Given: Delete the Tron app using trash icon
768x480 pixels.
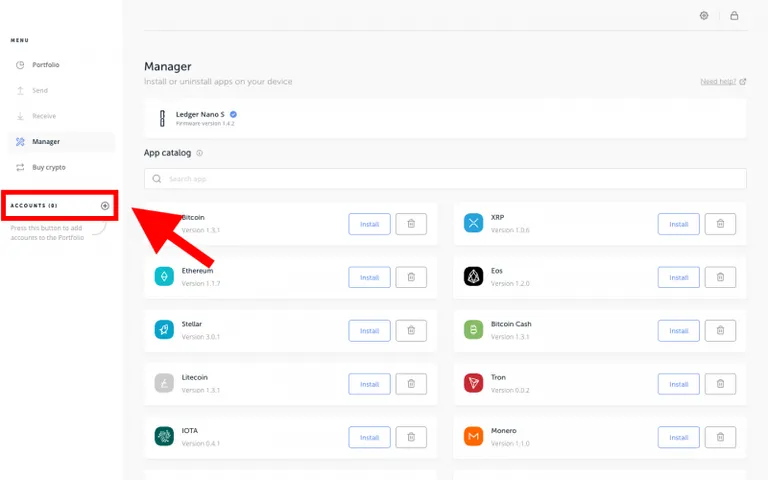Looking at the screenshot, I should coord(720,384).
